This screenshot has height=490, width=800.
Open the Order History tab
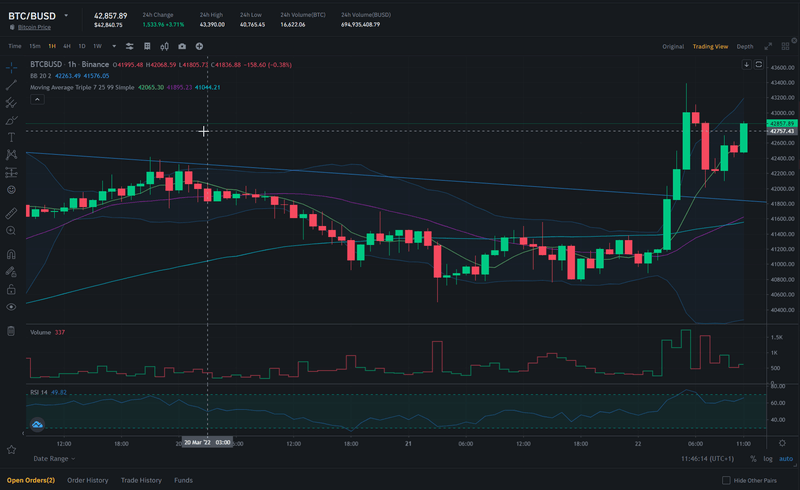point(88,480)
